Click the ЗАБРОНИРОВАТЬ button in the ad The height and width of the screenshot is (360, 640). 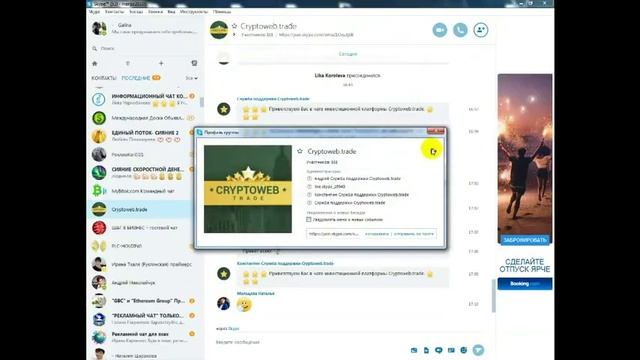(x=525, y=240)
